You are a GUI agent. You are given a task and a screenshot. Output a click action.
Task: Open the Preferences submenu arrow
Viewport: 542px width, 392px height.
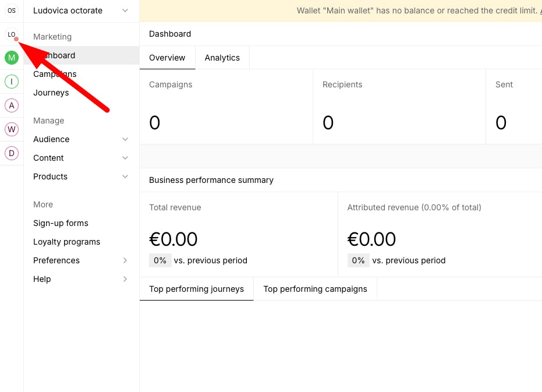[125, 260]
